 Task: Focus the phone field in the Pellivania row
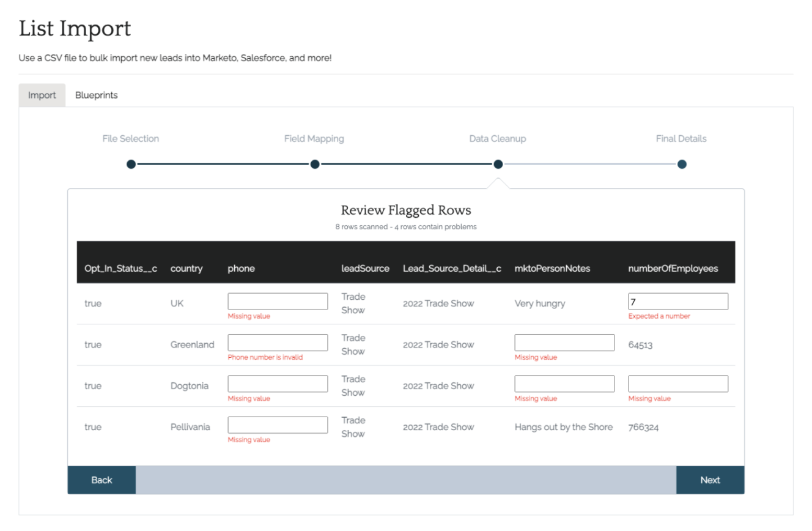pos(278,425)
